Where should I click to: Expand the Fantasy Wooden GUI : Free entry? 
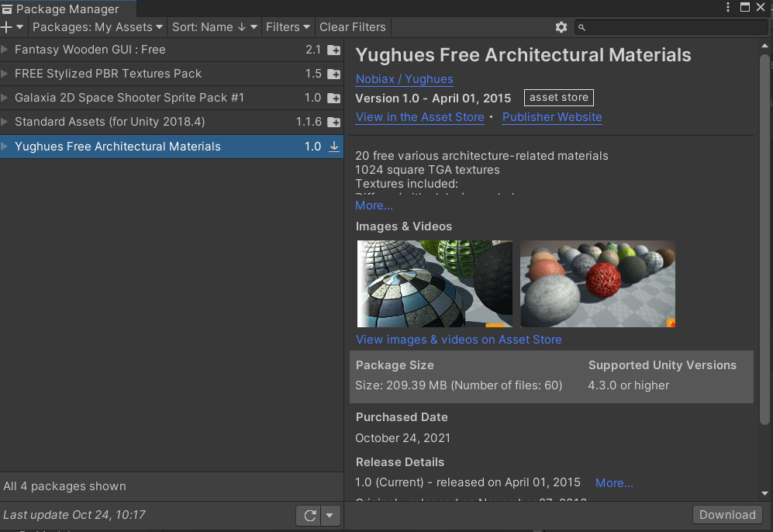(x=5, y=50)
